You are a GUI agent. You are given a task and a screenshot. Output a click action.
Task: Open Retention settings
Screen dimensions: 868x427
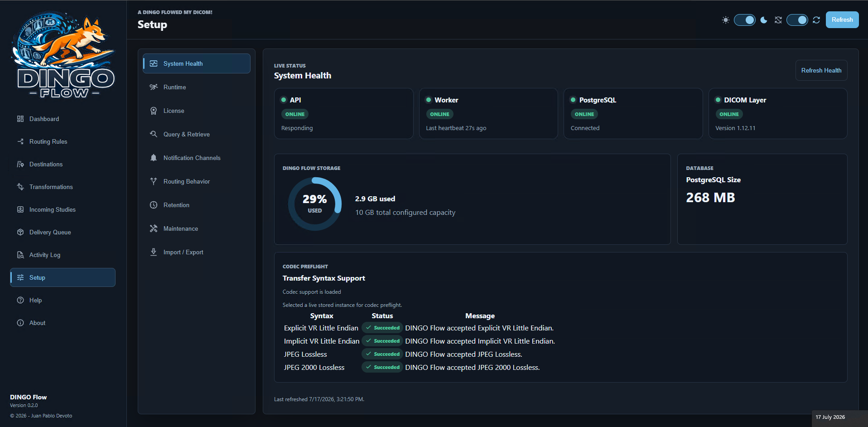click(x=197, y=205)
